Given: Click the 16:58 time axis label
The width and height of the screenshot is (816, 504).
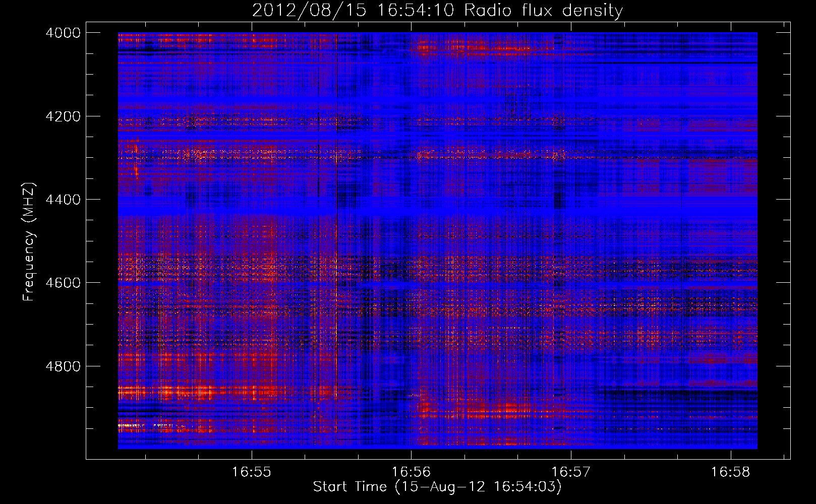Looking at the screenshot, I should tap(730, 472).
